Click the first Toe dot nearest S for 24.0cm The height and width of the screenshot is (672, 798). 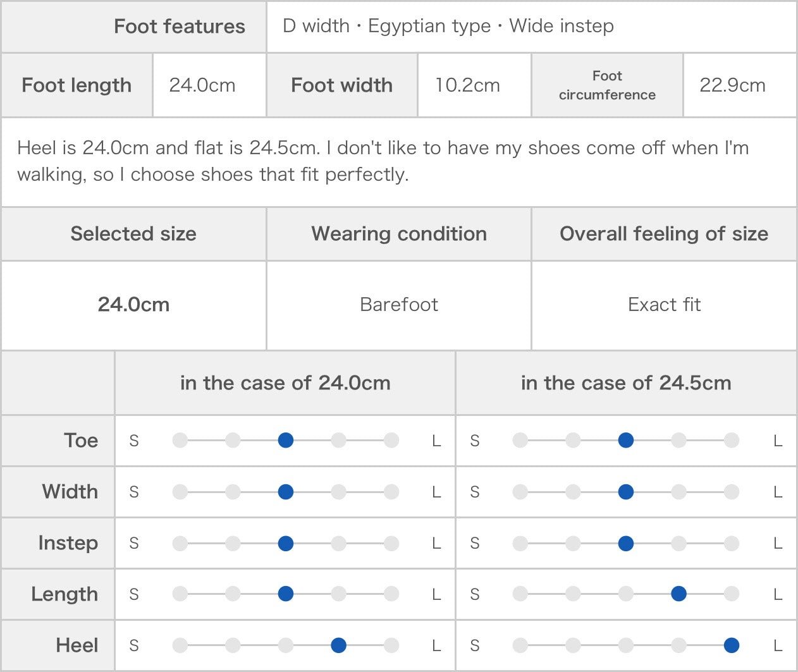pyautogui.click(x=180, y=441)
